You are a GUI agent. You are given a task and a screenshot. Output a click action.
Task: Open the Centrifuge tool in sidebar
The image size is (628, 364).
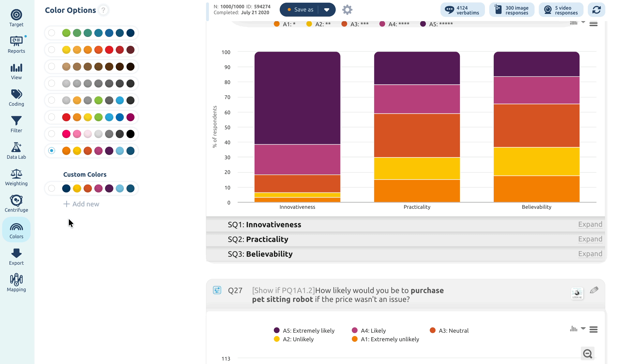pos(16,203)
